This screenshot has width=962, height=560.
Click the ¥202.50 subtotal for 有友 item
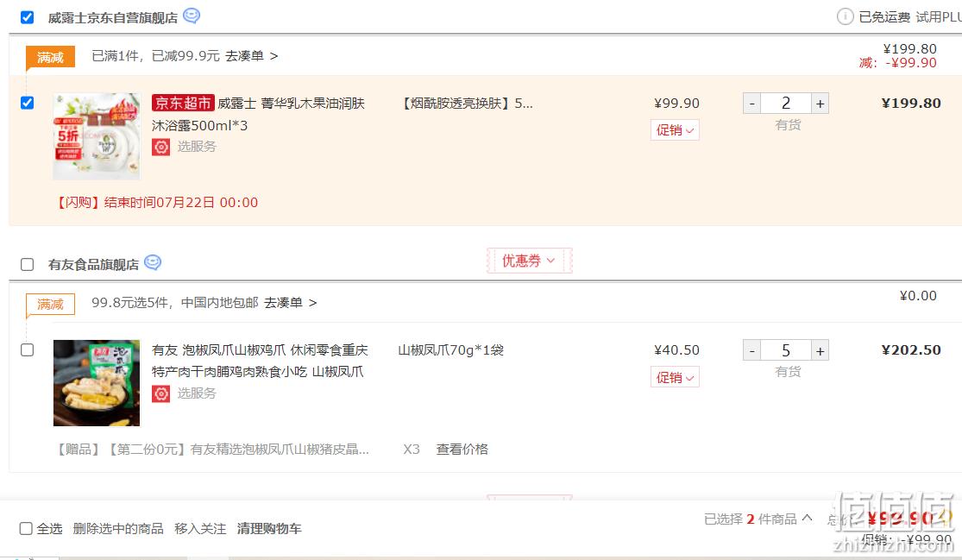pos(911,349)
